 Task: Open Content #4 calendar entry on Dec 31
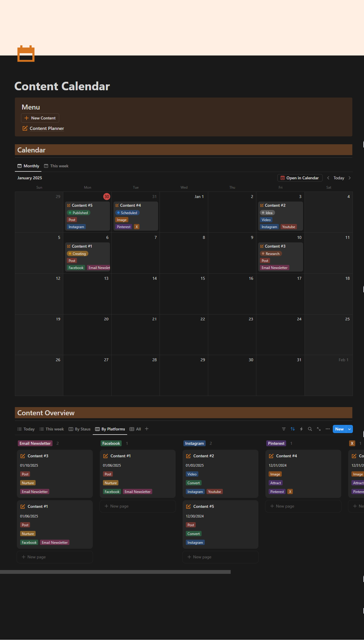click(x=136, y=216)
